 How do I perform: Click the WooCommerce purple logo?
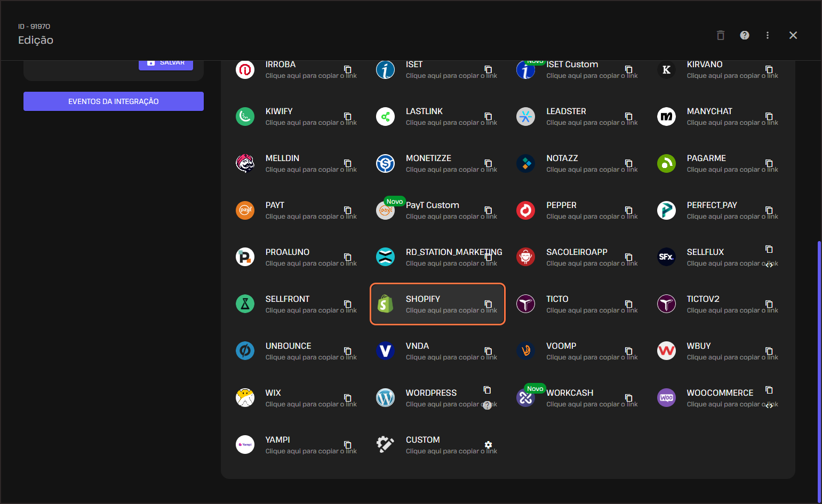[666, 398]
